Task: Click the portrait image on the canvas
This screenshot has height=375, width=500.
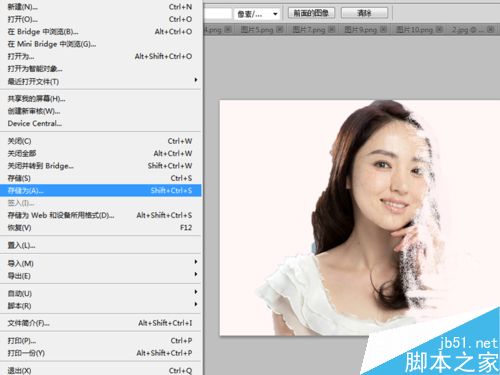Action: pos(360,218)
